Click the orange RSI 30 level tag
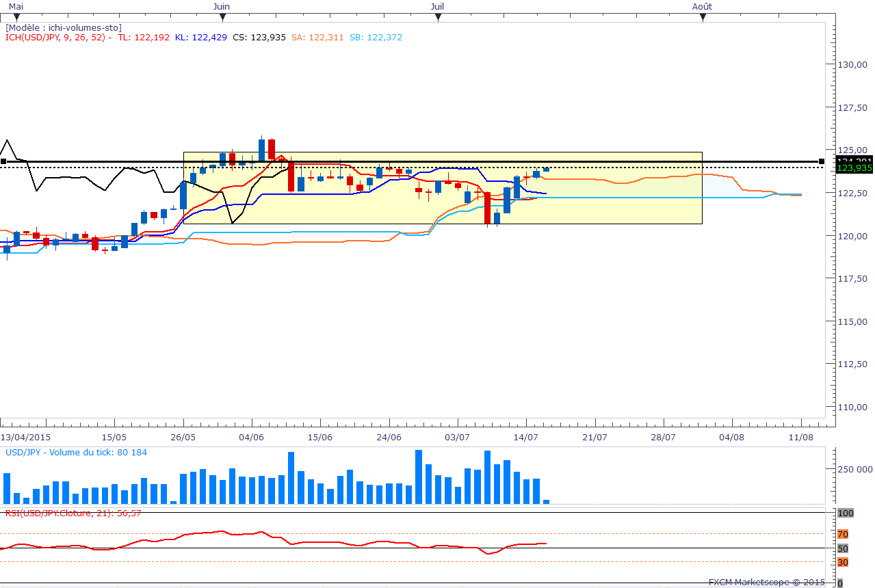The height and width of the screenshot is (588, 875). pyautogui.click(x=843, y=562)
